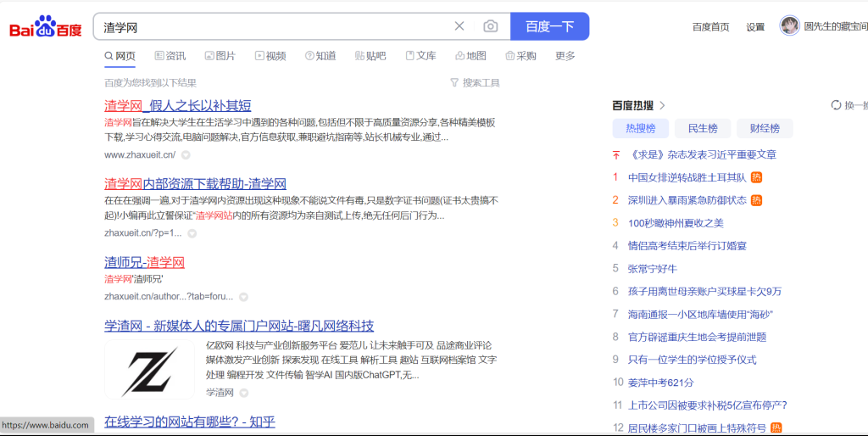Open the 采购 tab

pos(521,56)
